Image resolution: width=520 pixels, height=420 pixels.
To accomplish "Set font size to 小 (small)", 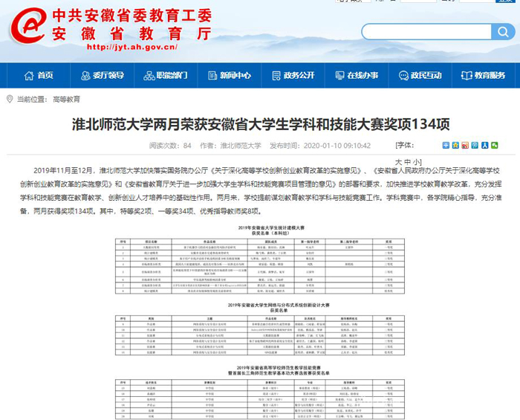I will tap(417, 162).
